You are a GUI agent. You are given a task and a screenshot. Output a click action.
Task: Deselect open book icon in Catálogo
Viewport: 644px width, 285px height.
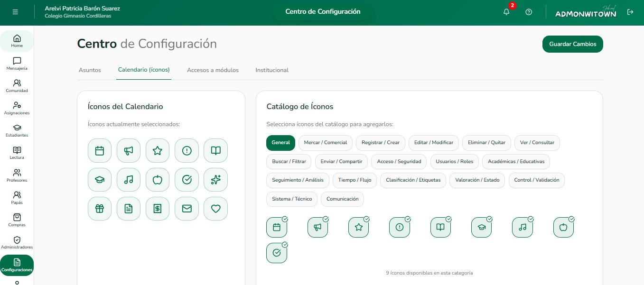pos(440,227)
